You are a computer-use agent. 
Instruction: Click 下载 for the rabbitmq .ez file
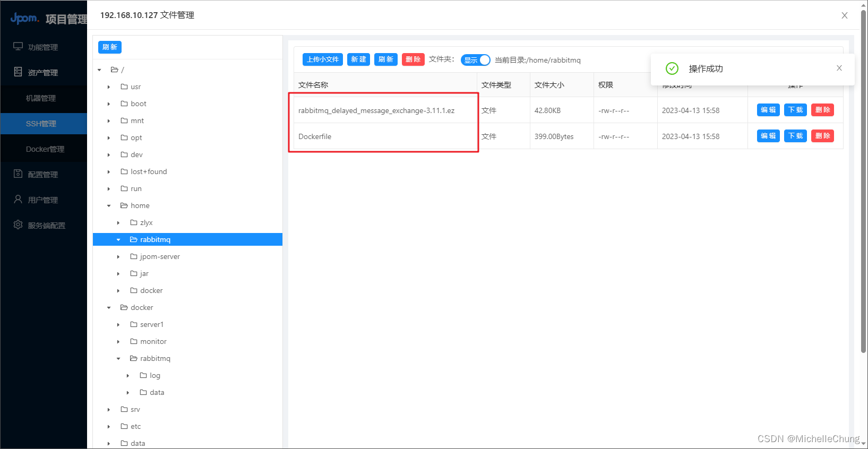point(795,110)
